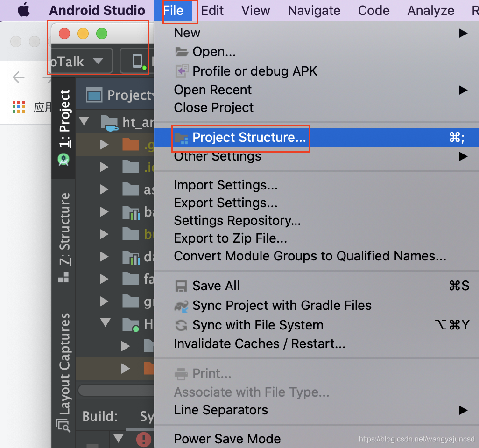Click the Open folder icon
This screenshot has height=448, width=479.
pos(182,52)
